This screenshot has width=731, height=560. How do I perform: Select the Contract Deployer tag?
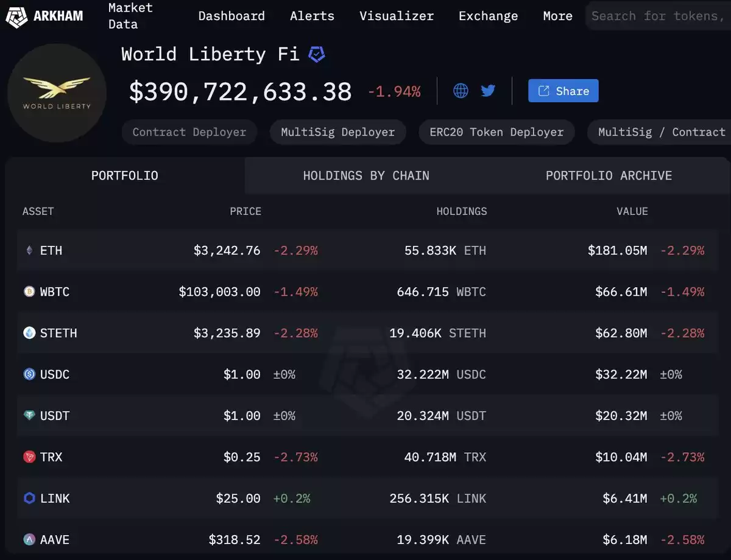click(189, 132)
